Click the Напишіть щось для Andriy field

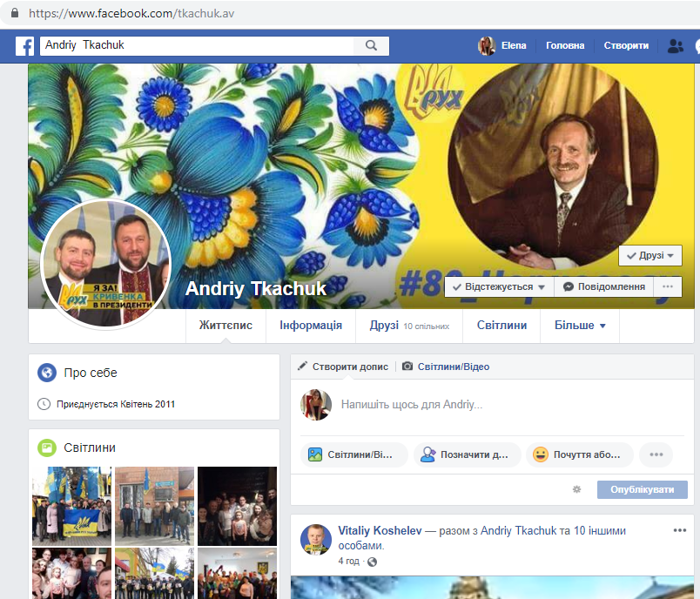412,405
